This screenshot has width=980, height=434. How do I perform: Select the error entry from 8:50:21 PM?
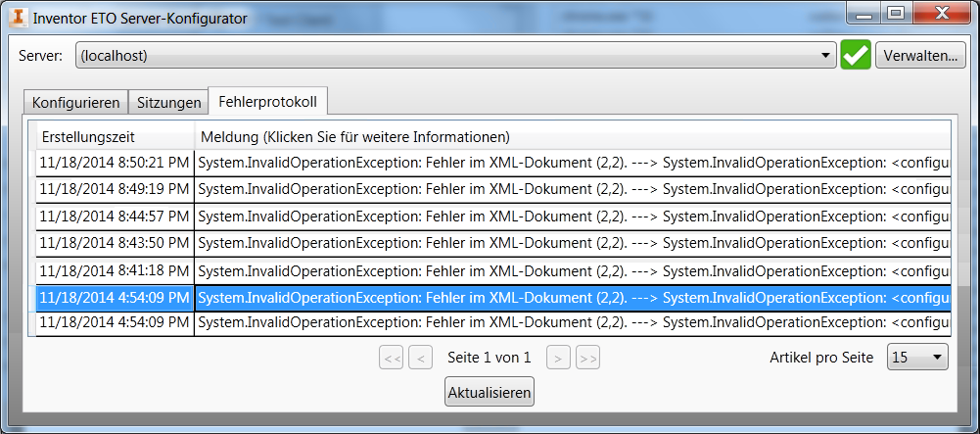[572, 162]
